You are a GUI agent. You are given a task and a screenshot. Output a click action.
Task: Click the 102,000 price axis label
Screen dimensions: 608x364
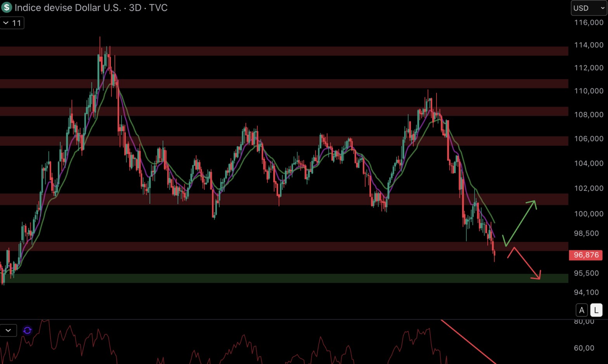tap(589, 188)
